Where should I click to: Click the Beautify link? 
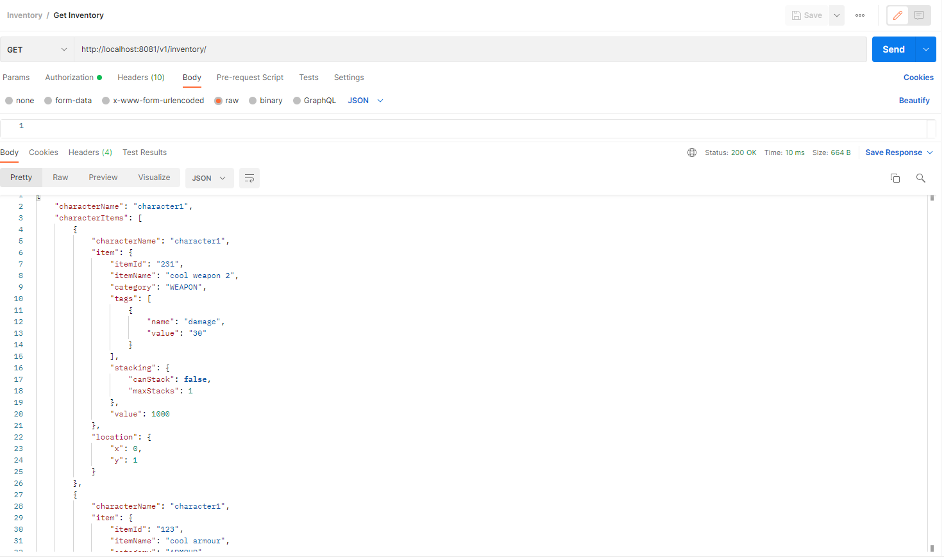[914, 101]
